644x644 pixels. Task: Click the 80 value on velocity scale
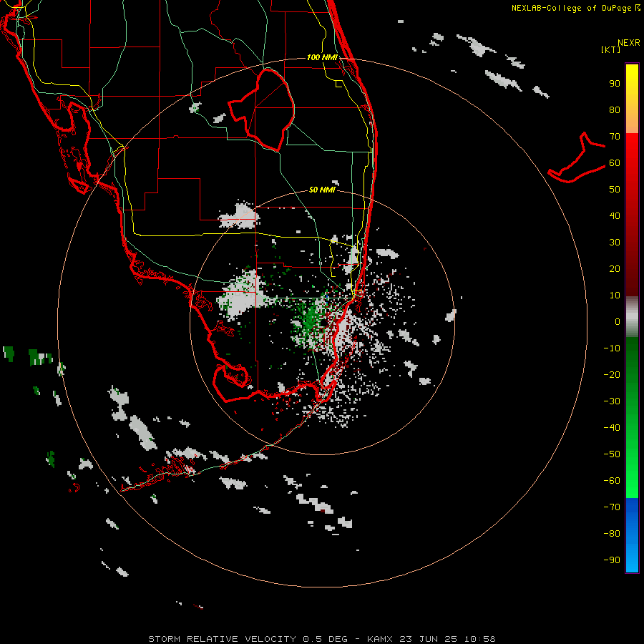615,110
